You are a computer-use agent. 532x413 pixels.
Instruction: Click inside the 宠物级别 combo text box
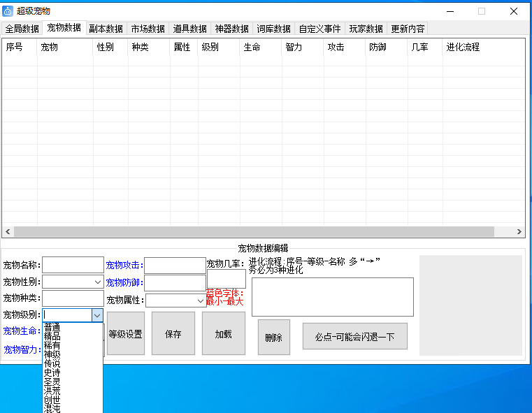pyautogui.click(x=67, y=315)
